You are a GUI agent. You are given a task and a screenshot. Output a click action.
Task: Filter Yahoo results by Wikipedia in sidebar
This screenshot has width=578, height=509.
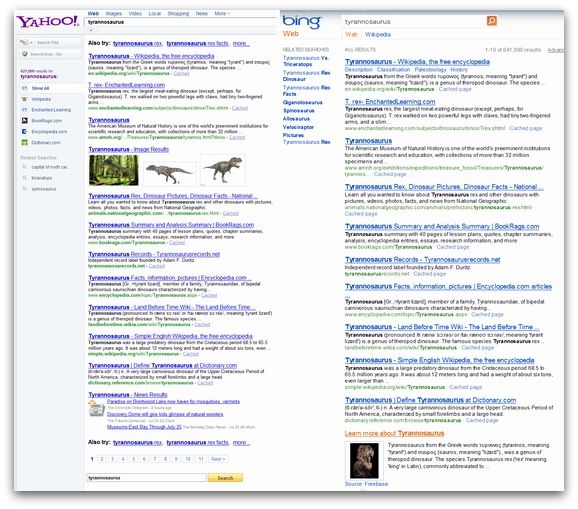pos(41,99)
